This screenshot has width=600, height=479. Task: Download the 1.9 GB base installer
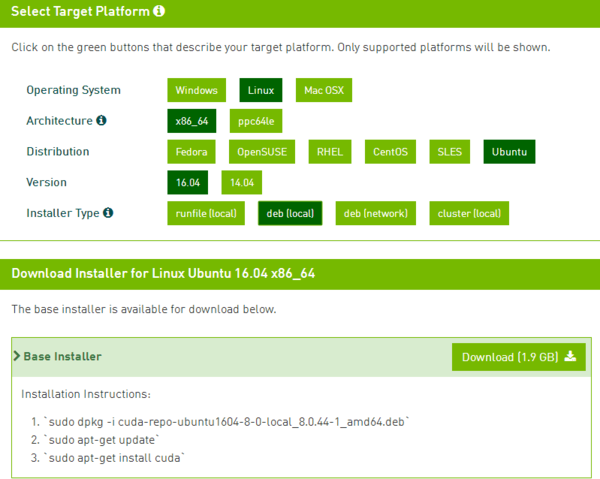click(518, 357)
